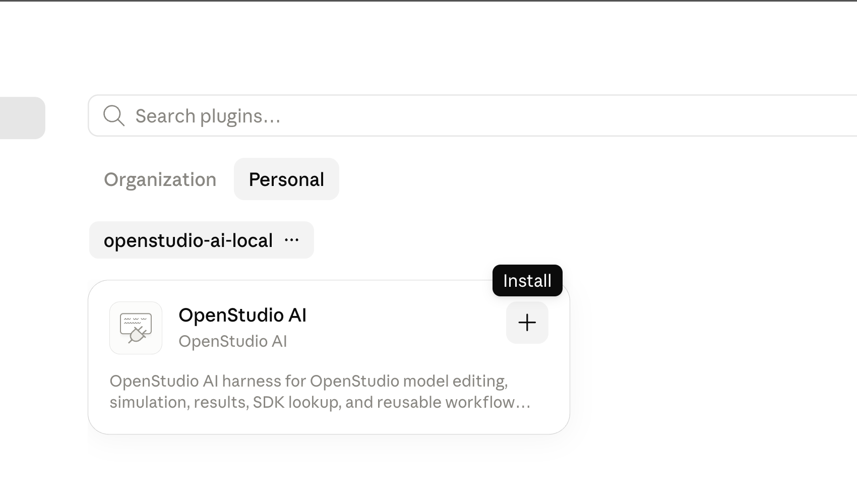The image size is (857, 504).
Task: Click the plus Install button for OpenStudio AI
Action: [527, 323]
